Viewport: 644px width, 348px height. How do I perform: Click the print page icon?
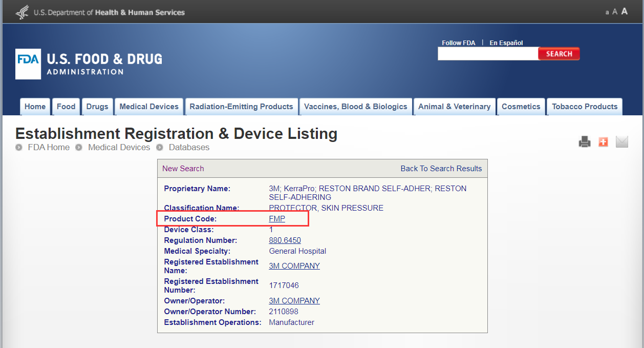585,142
